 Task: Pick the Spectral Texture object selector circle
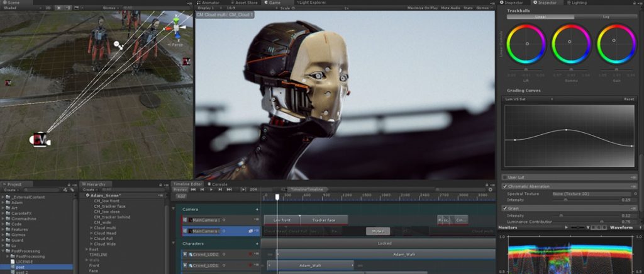635,193
